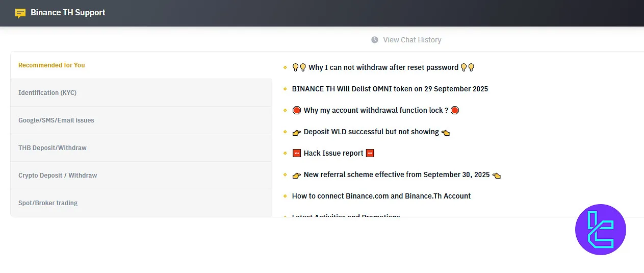Click the red stop sign icon before 'Why my account'
This screenshot has height=273, width=644.
(297, 110)
